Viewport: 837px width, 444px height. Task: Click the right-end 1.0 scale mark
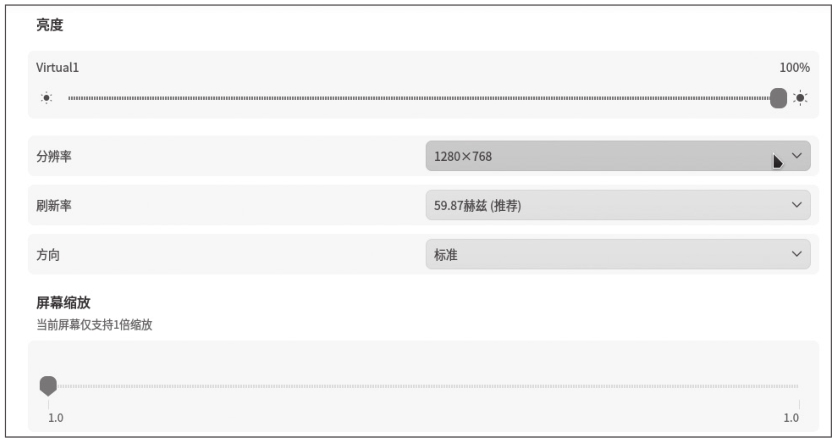click(x=791, y=417)
